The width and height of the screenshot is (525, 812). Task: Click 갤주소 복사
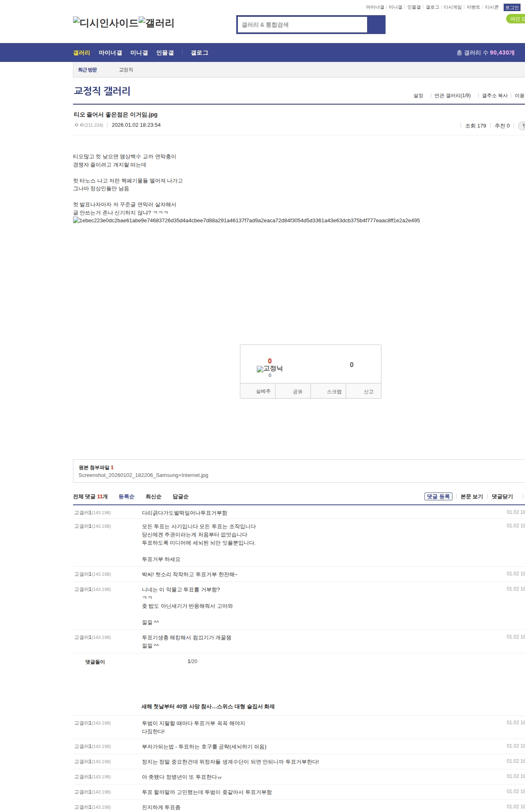pos(495,96)
